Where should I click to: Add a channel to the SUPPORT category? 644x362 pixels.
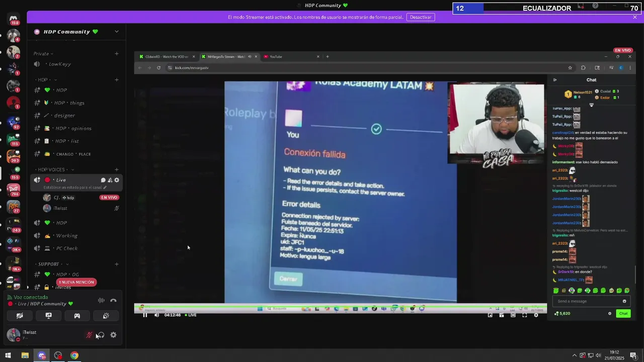(117, 264)
